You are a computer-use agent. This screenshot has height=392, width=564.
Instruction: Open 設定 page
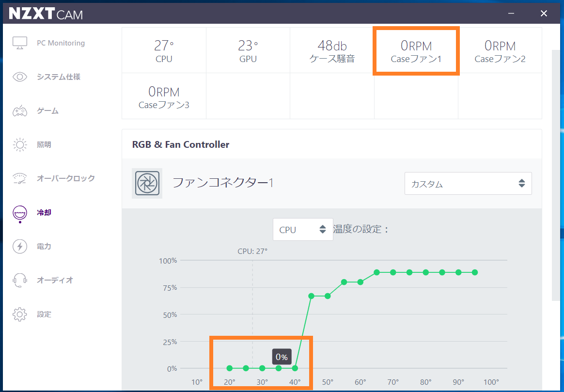[44, 314]
